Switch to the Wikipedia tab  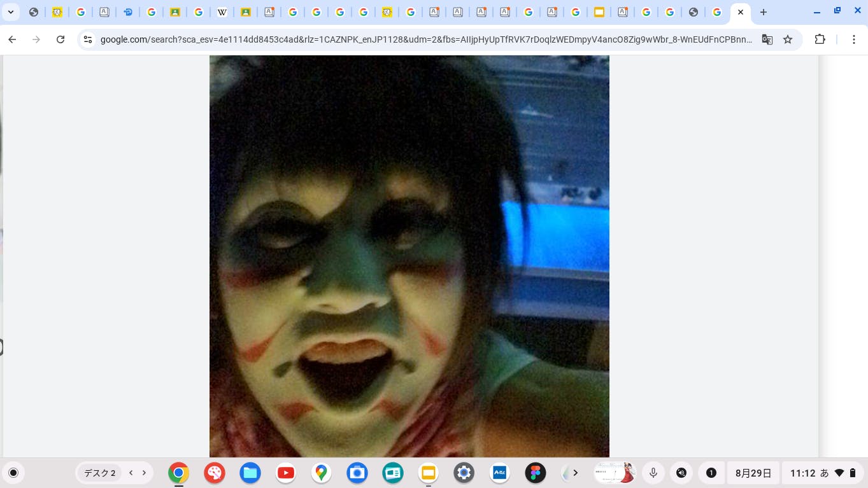(222, 12)
